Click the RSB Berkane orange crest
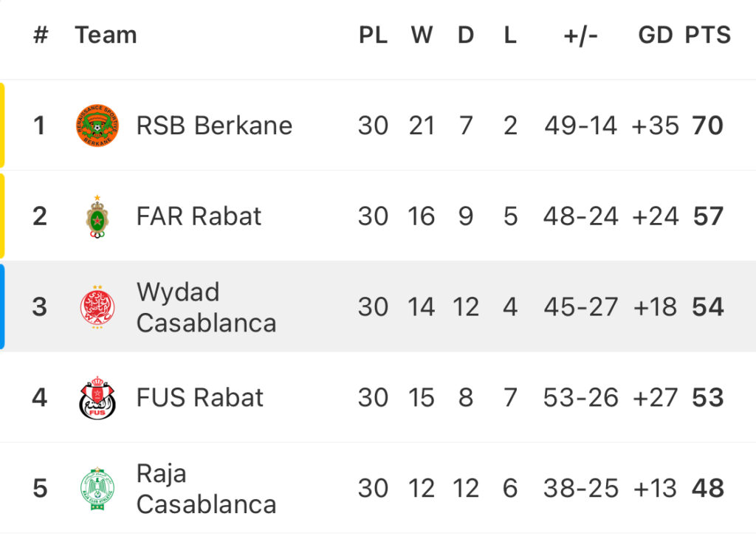Image resolution: width=756 pixels, height=536 pixels. [x=97, y=126]
